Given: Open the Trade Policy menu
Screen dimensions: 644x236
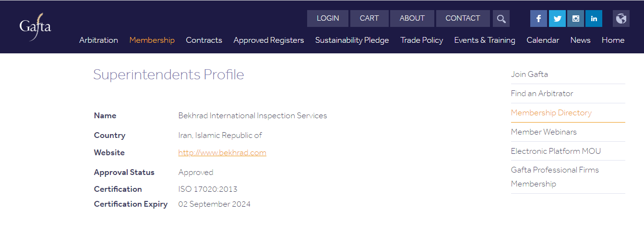Looking at the screenshot, I should point(422,40).
